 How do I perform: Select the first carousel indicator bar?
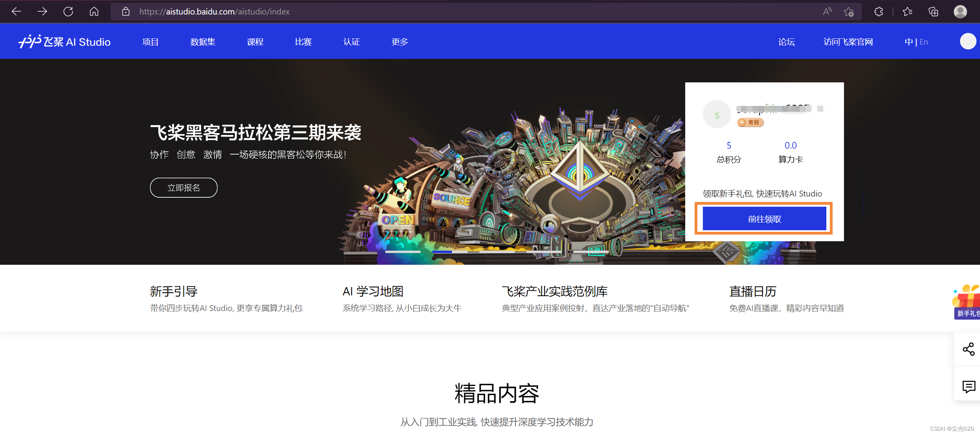(403, 252)
